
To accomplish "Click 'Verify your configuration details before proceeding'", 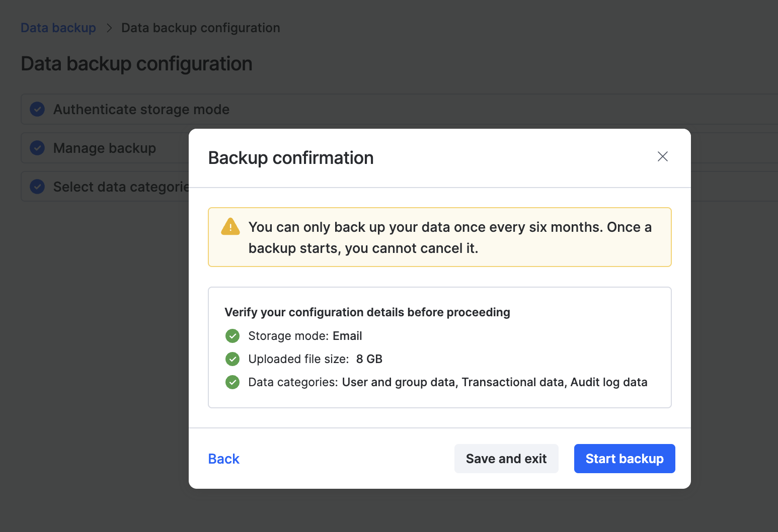I will (367, 312).
